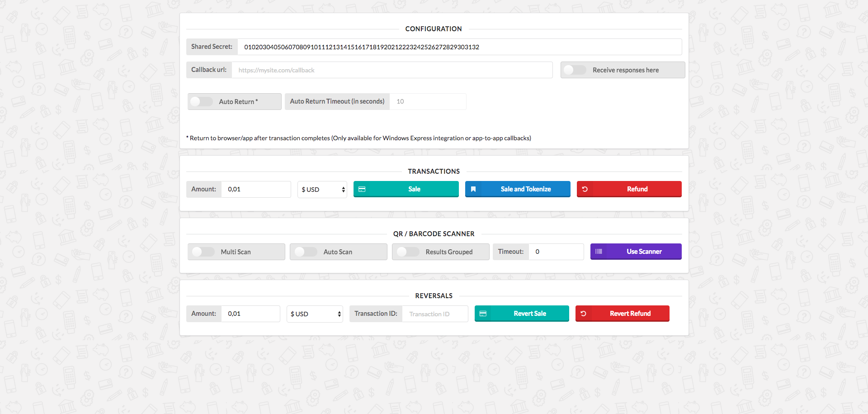Click the Shared Secret: label
The image size is (868, 414).
[212, 47]
